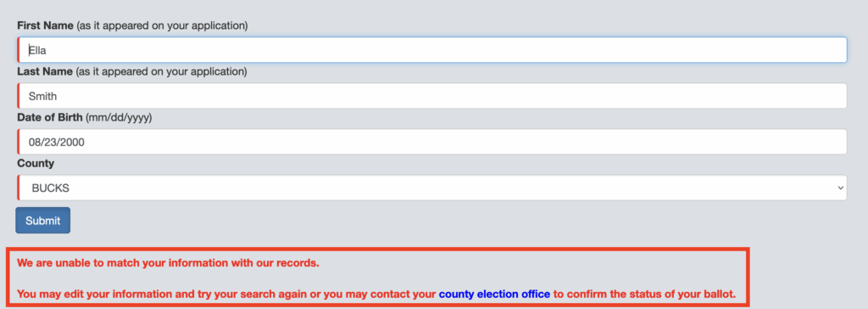Click the 'You may edit your information' message text
The image size is (868, 309).
click(226, 294)
